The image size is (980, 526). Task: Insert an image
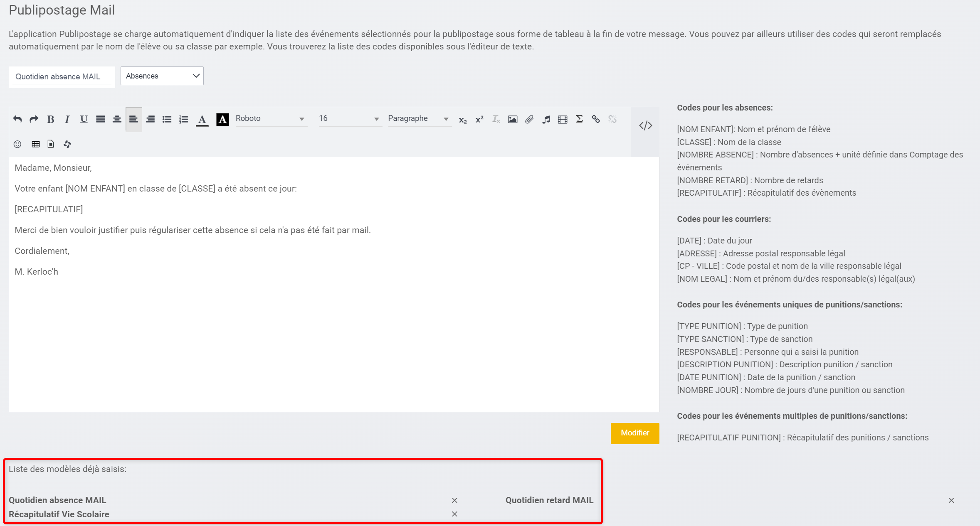(513, 120)
